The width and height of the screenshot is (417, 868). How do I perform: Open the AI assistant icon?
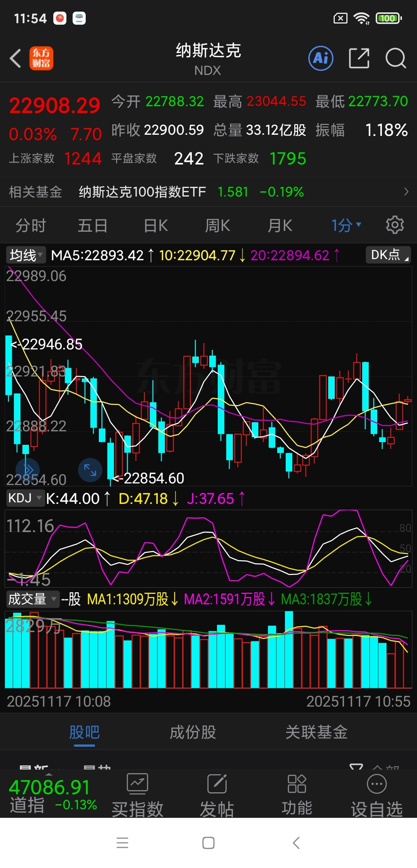coord(321,58)
